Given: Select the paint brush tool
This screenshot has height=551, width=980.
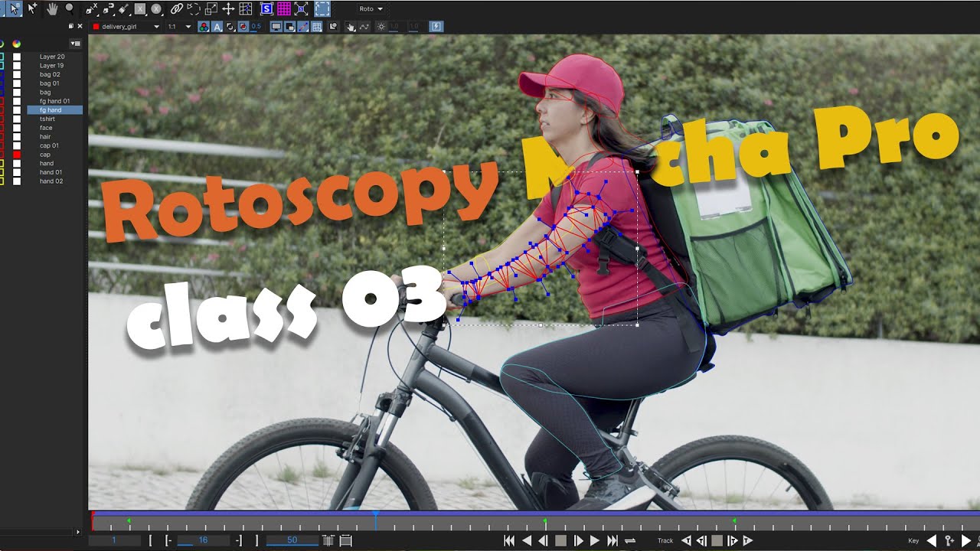Looking at the screenshot, I should point(124,9).
